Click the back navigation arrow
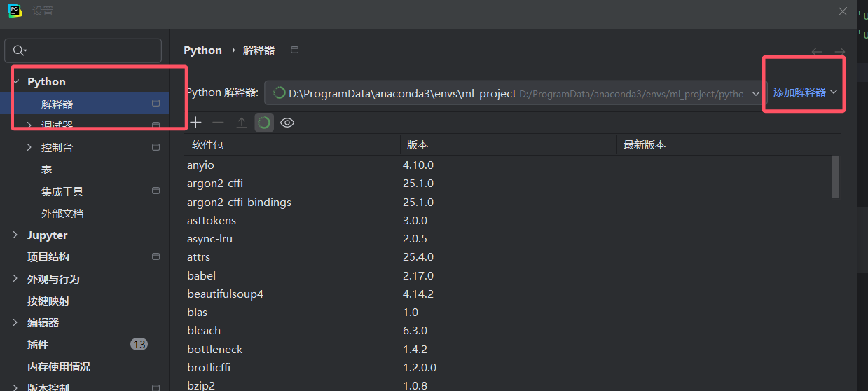 pos(817,51)
